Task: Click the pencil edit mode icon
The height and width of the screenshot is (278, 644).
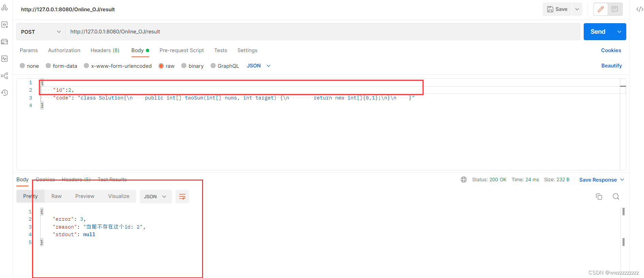Action: (601, 9)
